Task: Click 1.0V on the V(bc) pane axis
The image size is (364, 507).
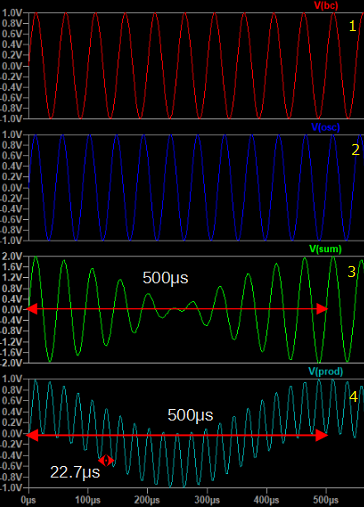Action: pos(12,13)
